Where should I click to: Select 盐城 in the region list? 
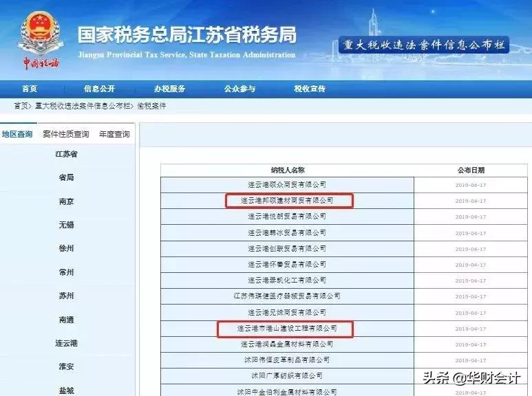tap(67, 391)
